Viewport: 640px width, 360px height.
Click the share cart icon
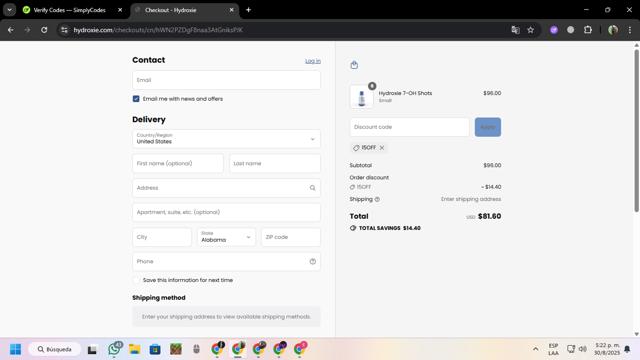(x=354, y=64)
